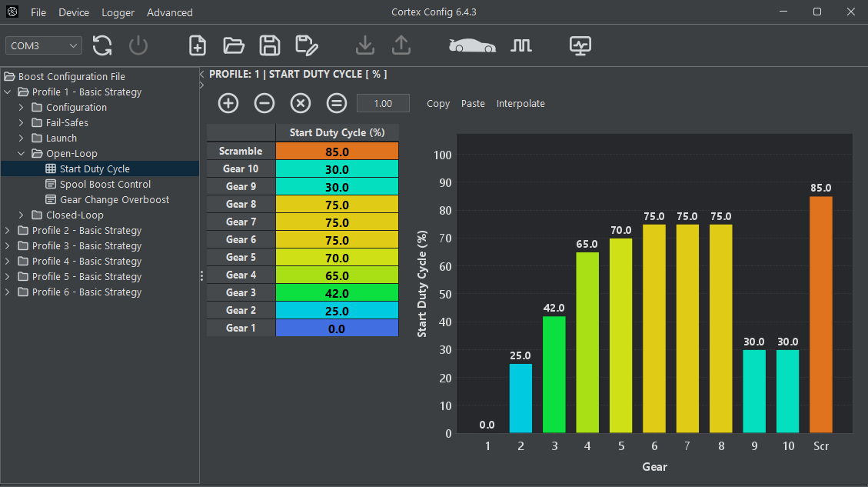The image size is (868, 487).
Task: Click the download from device icon
Action: point(364,45)
